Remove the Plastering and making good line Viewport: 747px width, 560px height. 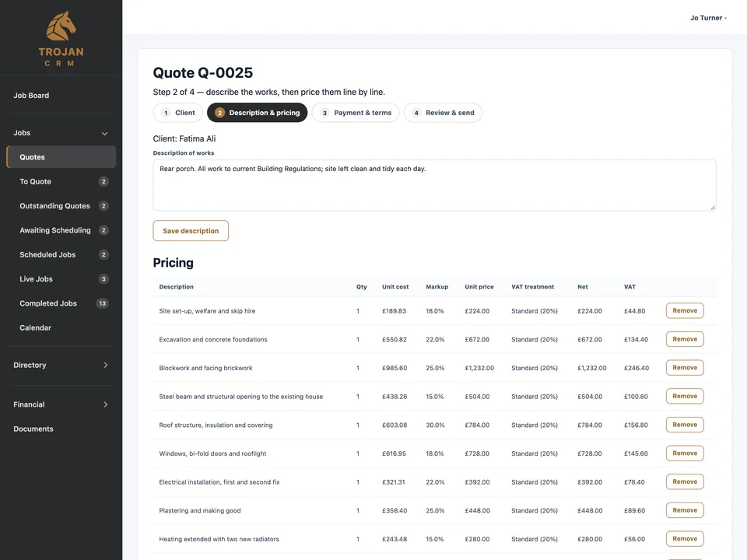click(685, 510)
